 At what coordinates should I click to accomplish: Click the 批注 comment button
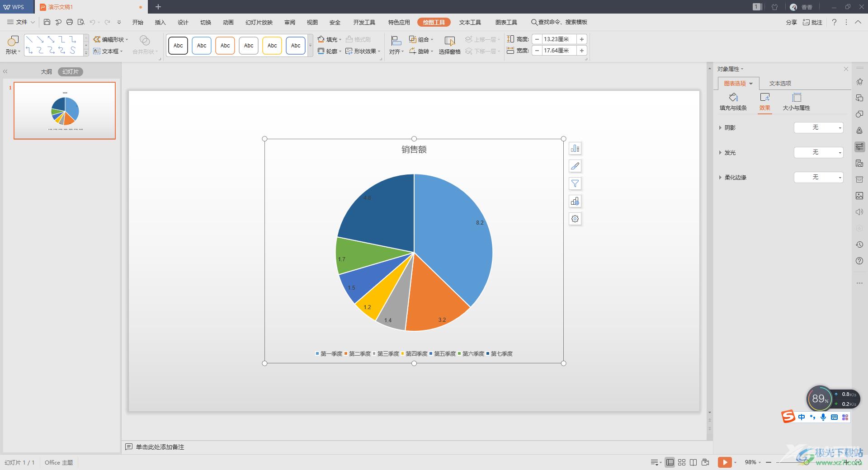point(812,22)
